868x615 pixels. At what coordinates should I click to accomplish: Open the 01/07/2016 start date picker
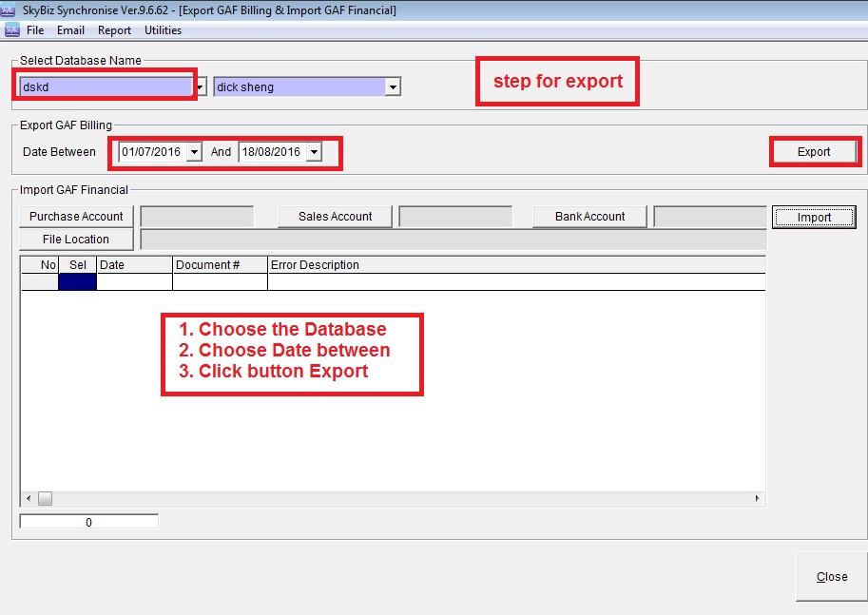pyautogui.click(x=194, y=152)
